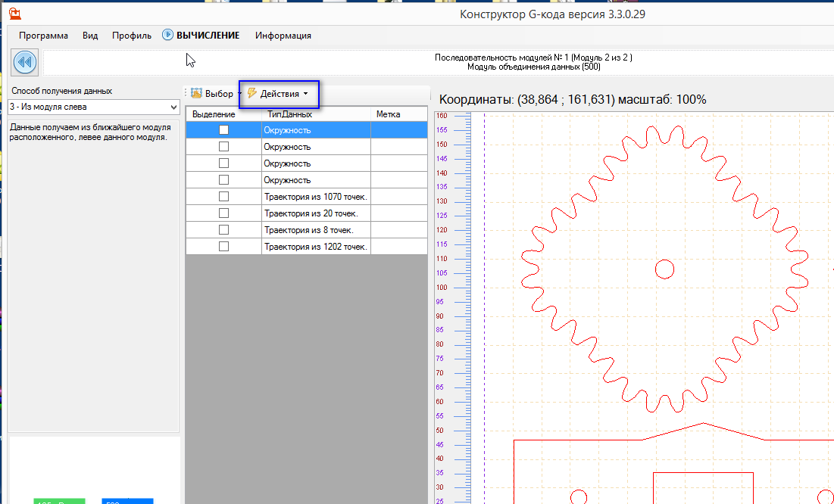
Task: Check the third Окружность row checkbox
Action: click(x=224, y=163)
